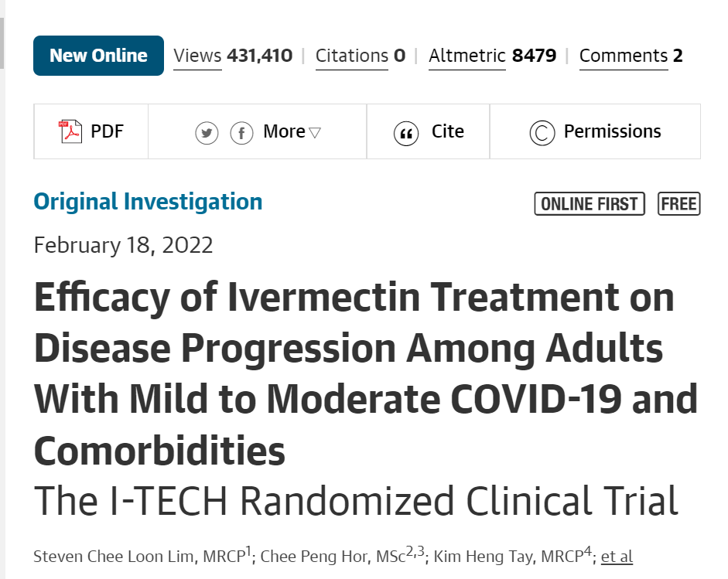The image size is (728, 579).
Task: Open the More share menu label
Action: (x=284, y=131)
